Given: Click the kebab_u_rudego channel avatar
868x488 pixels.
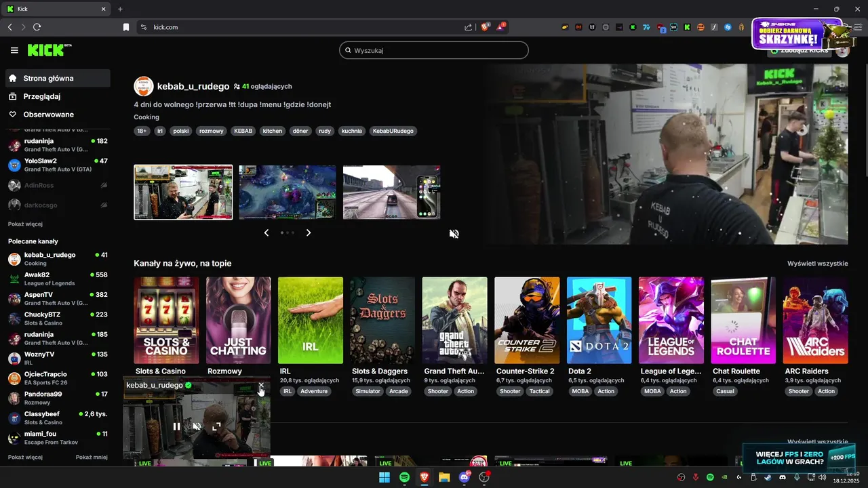Looking at the screenshot, I should pyautogui.click(x=144, y=86).
